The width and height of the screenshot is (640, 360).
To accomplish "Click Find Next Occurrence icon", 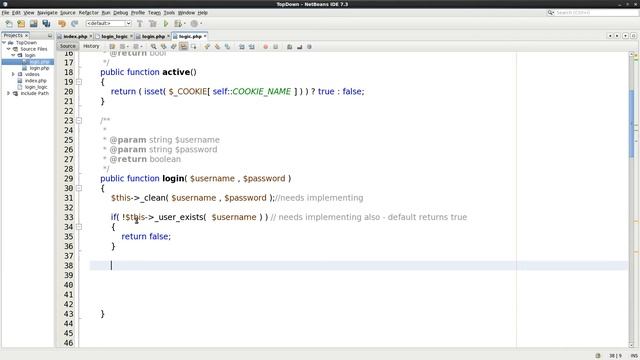I will (173, 47).
